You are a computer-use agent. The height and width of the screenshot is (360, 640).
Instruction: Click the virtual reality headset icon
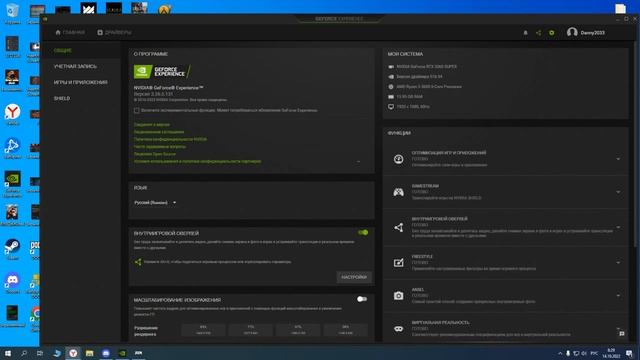[398, 329]
